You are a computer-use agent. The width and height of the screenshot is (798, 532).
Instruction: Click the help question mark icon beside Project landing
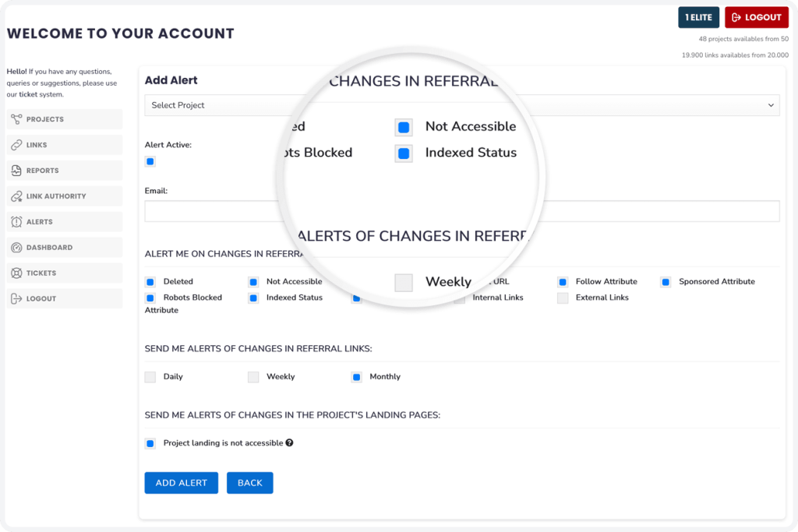(289, 442)
